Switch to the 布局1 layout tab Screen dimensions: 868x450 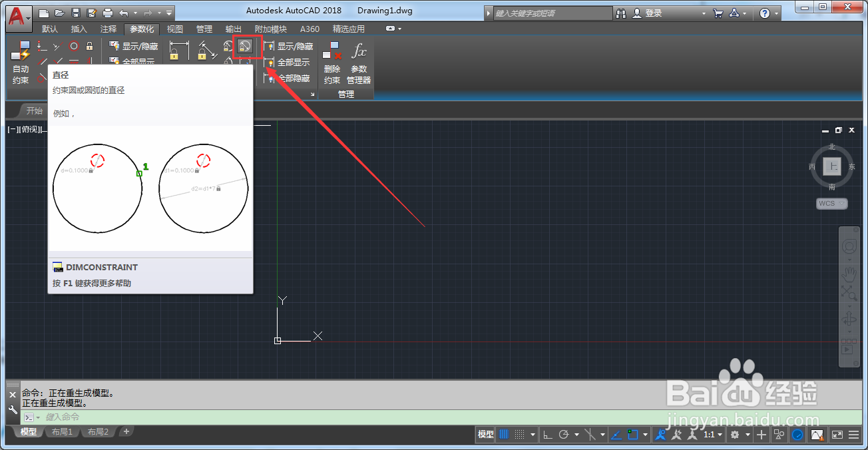[63, 432]
